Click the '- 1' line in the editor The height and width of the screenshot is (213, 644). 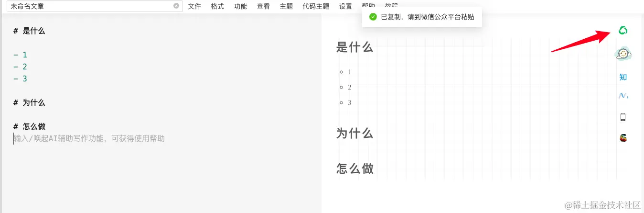click(20, 55)
